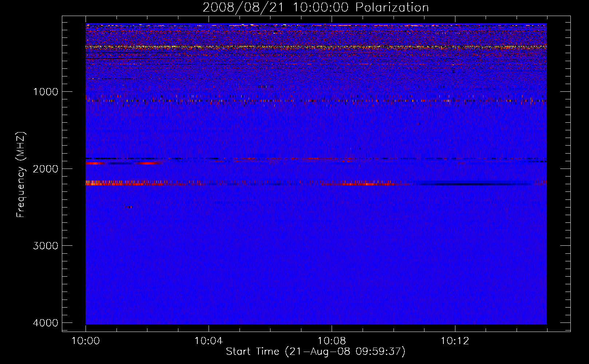Click the yellow noisy band near 400 MHz
This screenshot has width=589, height=364.
click(316, 47)
